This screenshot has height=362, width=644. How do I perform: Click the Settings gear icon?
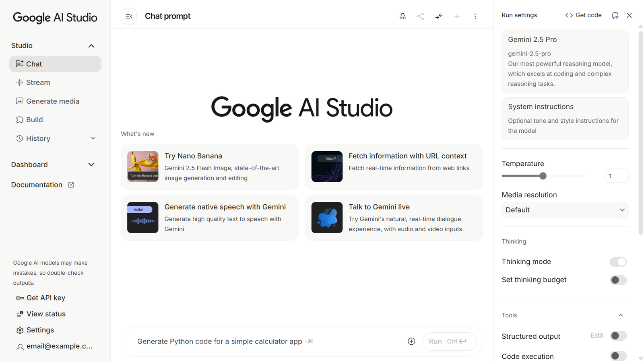[x=20, y=330]
